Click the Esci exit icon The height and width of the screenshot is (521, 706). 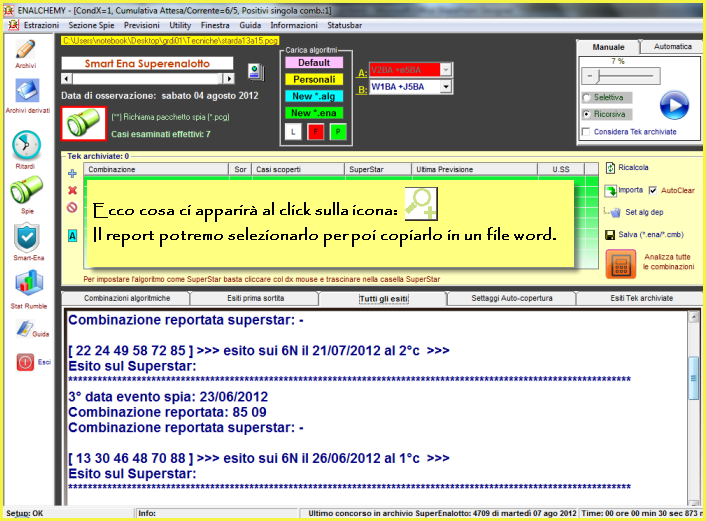[25, 362]
